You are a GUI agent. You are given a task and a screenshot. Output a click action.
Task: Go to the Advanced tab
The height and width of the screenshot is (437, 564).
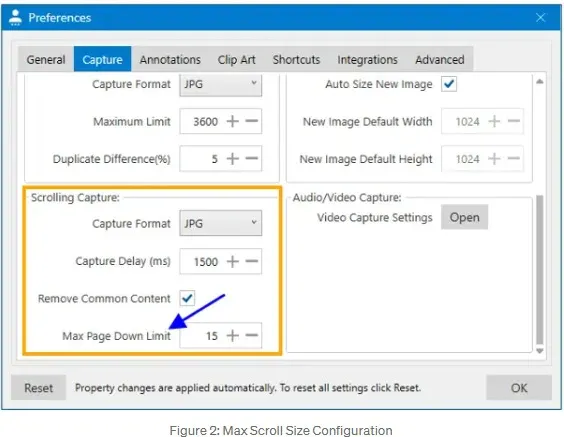click(440, 59)
